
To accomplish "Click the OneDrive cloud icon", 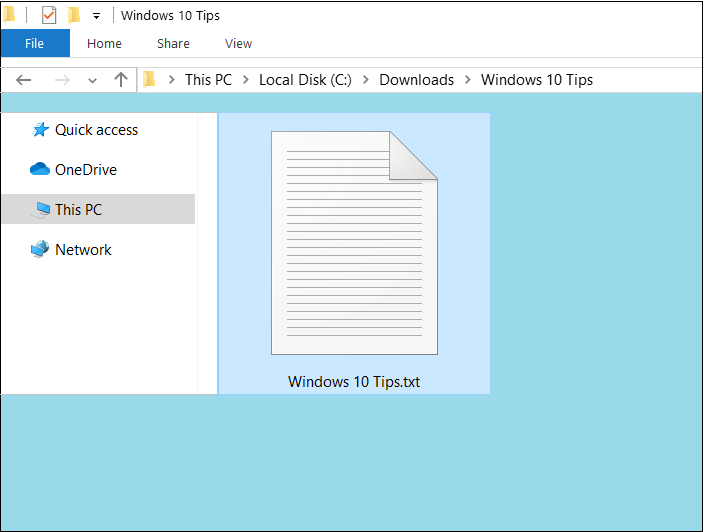I will pyautogui.click(x=40, y=169).
